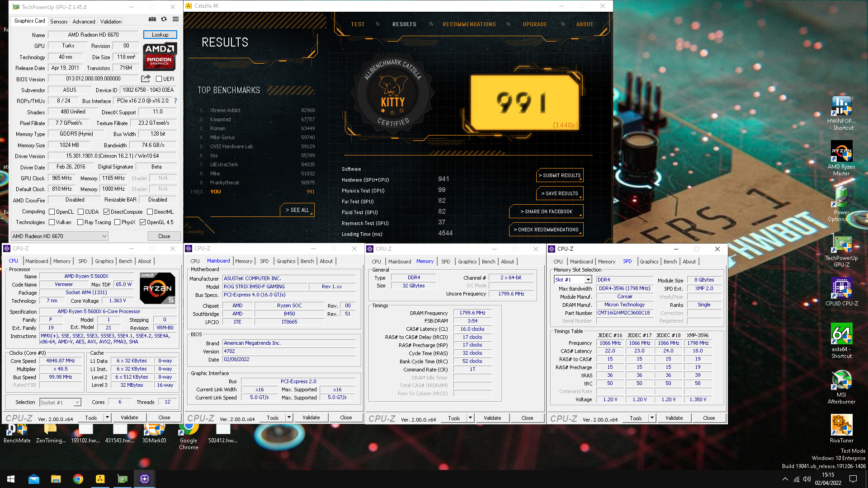This screenshot has height=488, width=868.
Task: Open Socket #1 selection dropdown in CPU-Z
Action: point(61,402)
